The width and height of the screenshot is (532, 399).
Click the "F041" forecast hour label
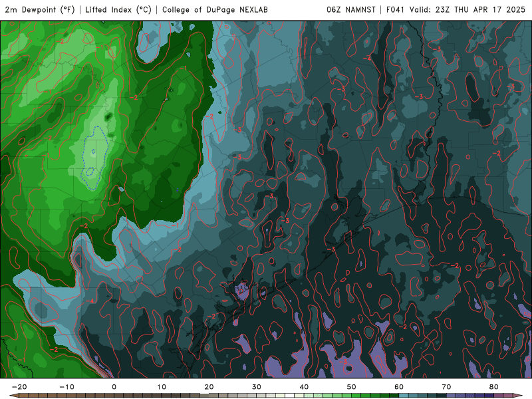coord(395,9)
